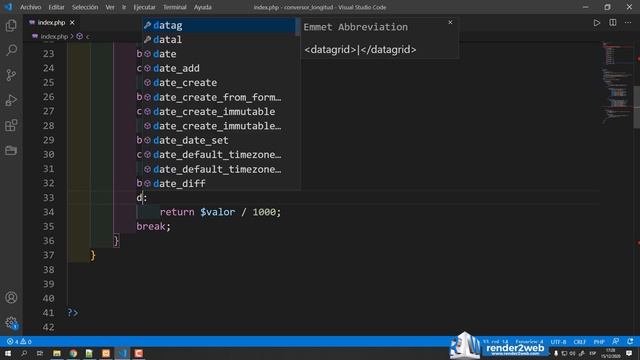The width and height of the screenshot is (640, 360).
Task: Choose the 'date_date_set' suggestion
Action: [218, 140]
